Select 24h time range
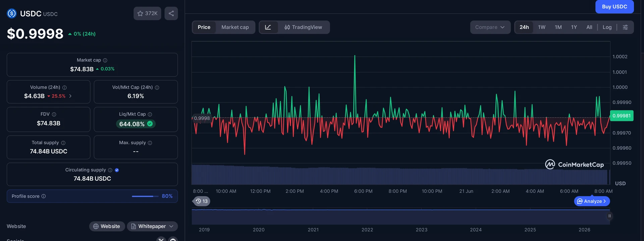The image size is (644, 241). (x=524, y=27)
